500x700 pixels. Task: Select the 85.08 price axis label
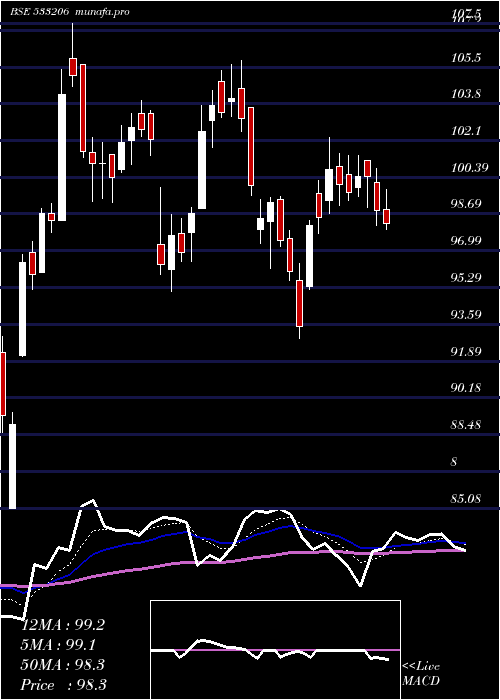(x=466, y=499)
